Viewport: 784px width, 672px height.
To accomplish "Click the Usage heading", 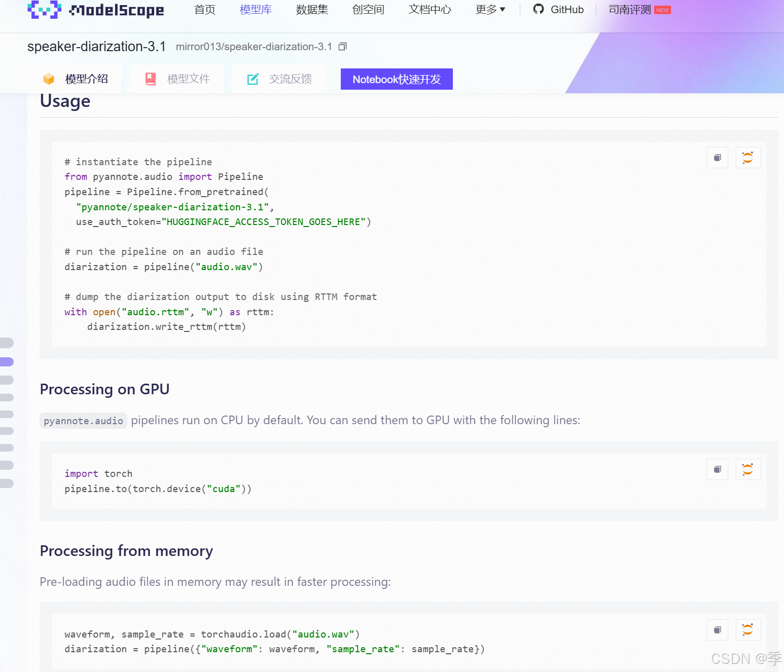I will 65,101.
